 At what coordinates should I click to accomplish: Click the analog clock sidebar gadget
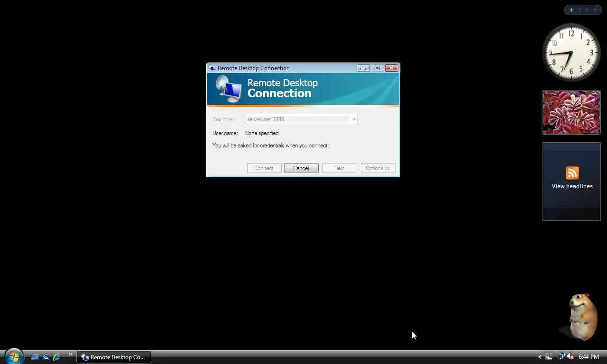(x=571, y=52)
